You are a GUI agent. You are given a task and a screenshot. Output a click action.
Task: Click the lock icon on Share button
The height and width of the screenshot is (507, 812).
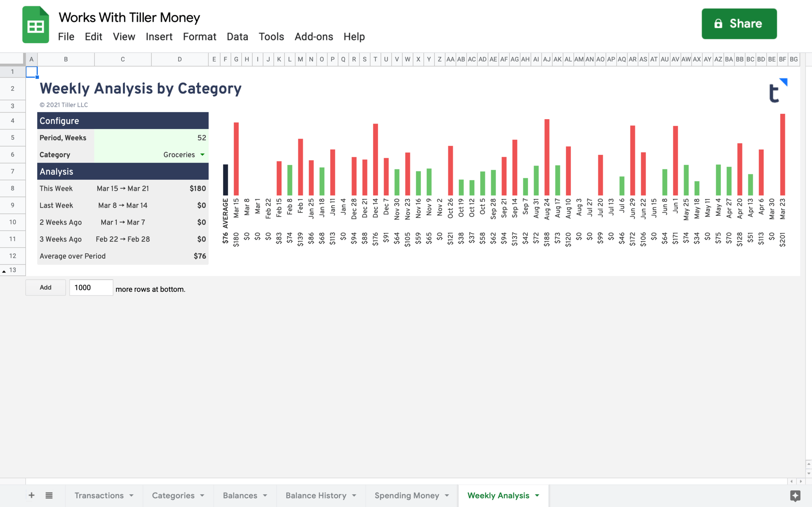(x=718, y=24)
